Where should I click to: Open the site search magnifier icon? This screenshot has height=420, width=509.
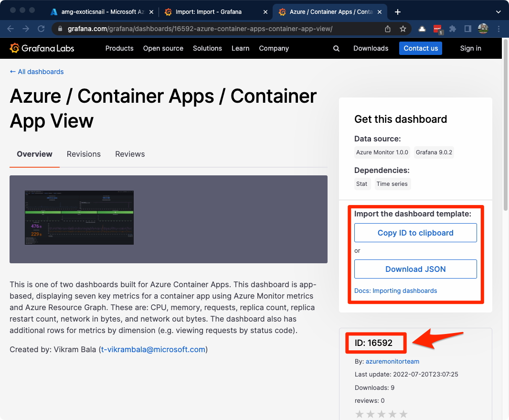pos(336,48)
